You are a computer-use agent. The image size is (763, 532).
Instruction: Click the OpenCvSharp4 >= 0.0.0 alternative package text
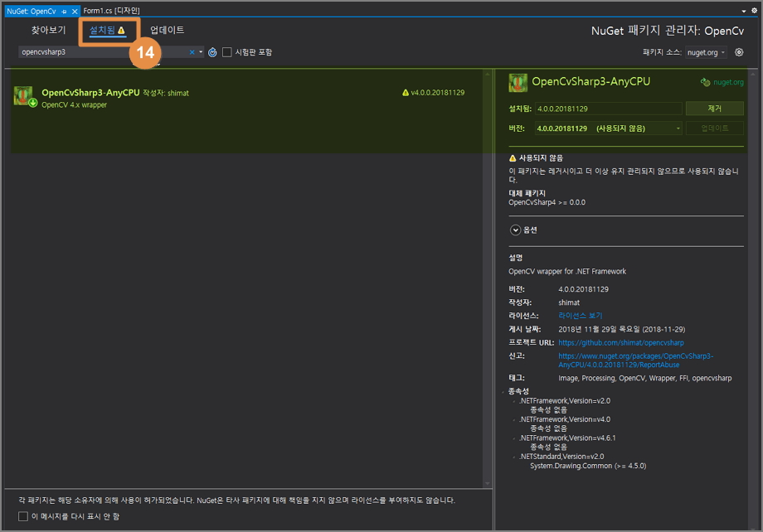pyautogui.click(x=547, y=202)
